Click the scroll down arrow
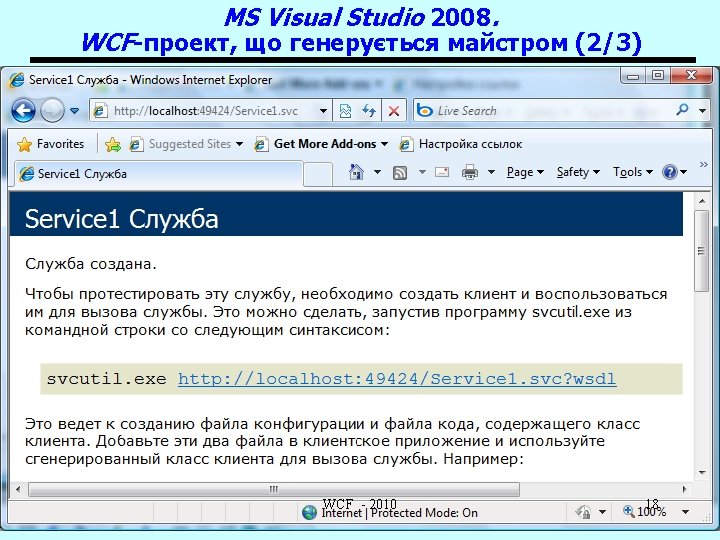 [702, 472]
